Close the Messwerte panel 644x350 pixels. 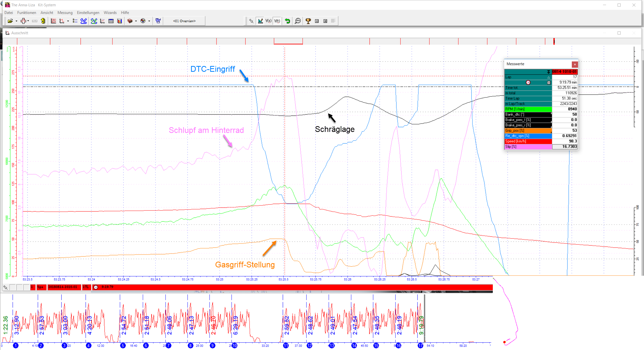coord(575,64)
